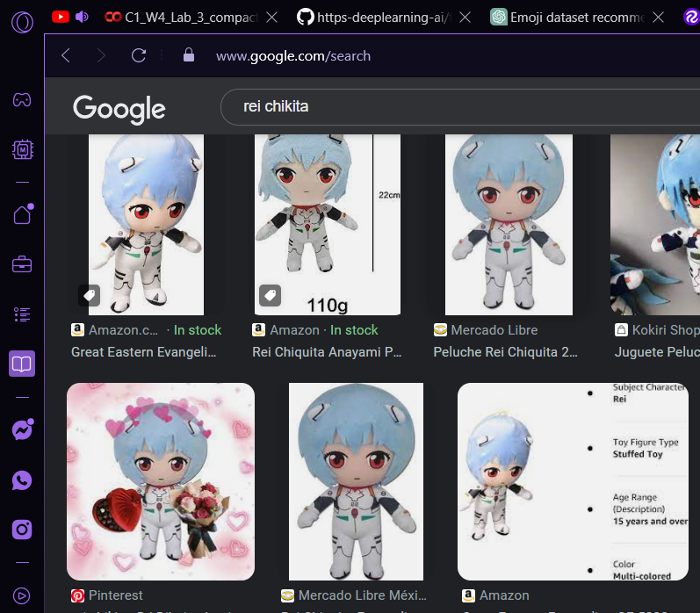700x613 pixels.
Task: Open the Peluche Rei Chiquita Mercado Libre link
Action: click(506, 352)
